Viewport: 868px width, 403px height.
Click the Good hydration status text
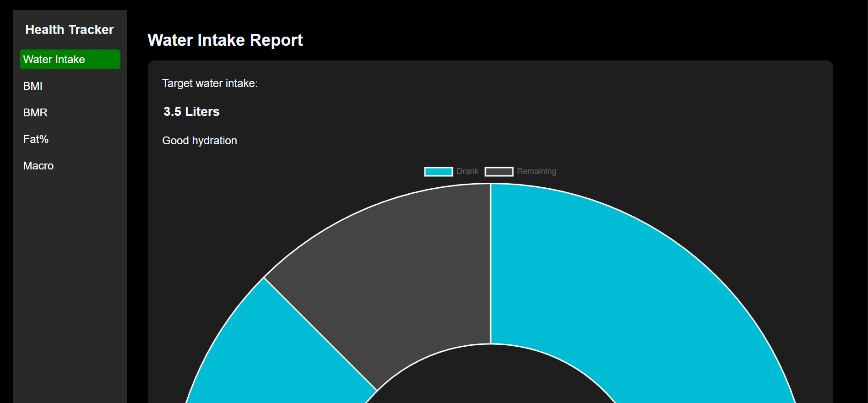pos(200,141)
